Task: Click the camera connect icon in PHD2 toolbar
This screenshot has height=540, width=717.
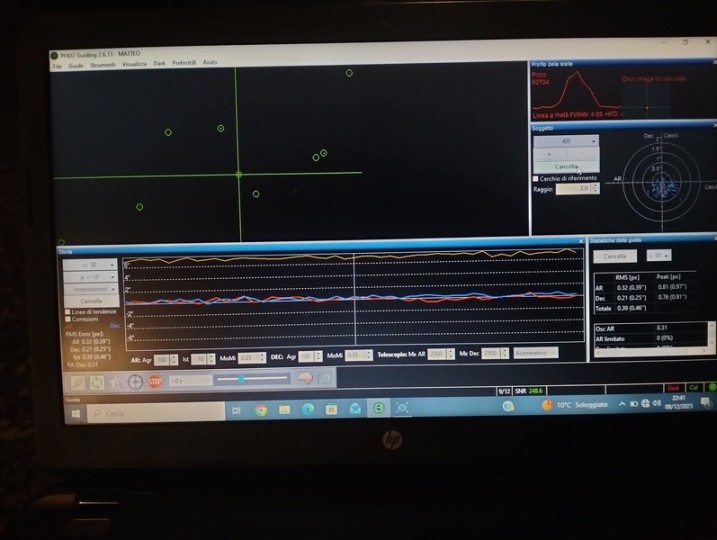Action: (x=78, y=382)
